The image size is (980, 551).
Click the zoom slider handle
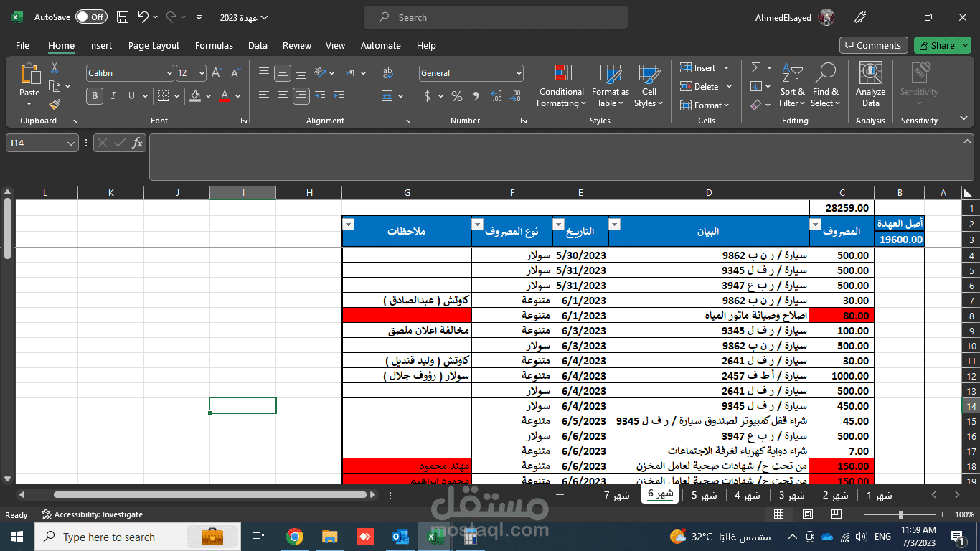click(900, 514)
